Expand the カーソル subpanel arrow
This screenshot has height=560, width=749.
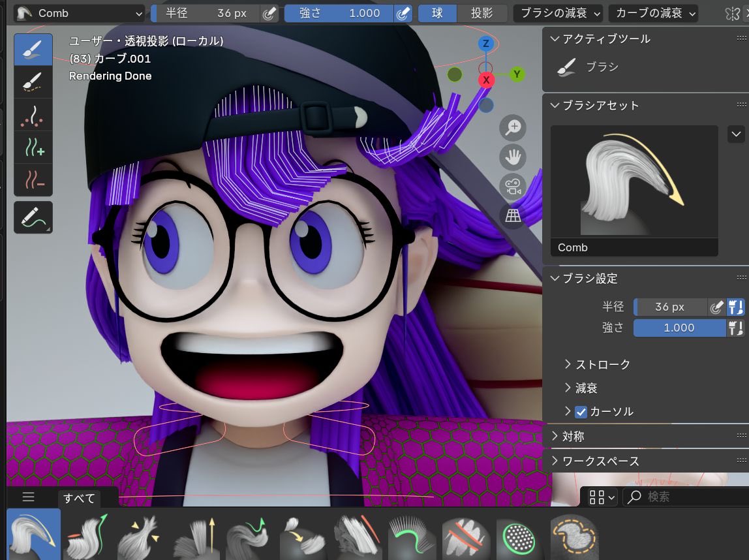[568, 411]
